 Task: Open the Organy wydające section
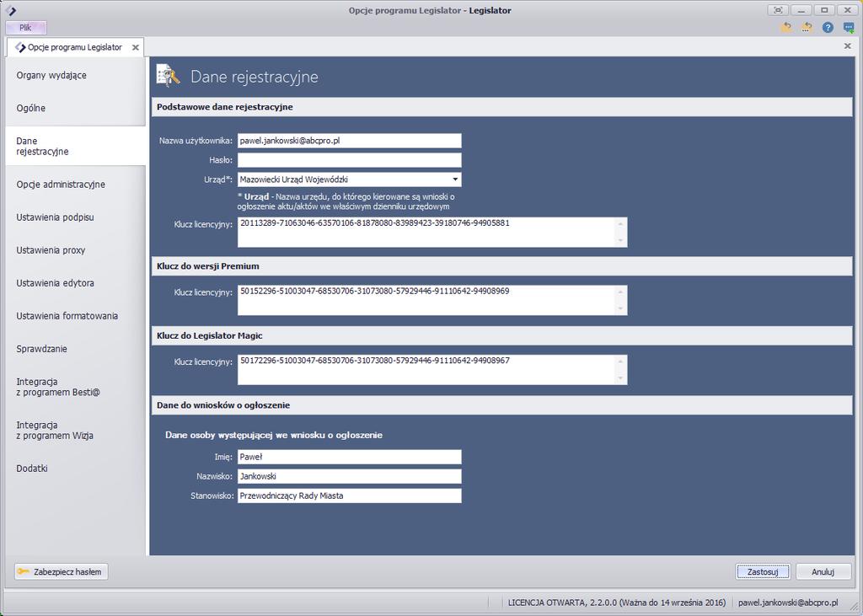(75, 75)
